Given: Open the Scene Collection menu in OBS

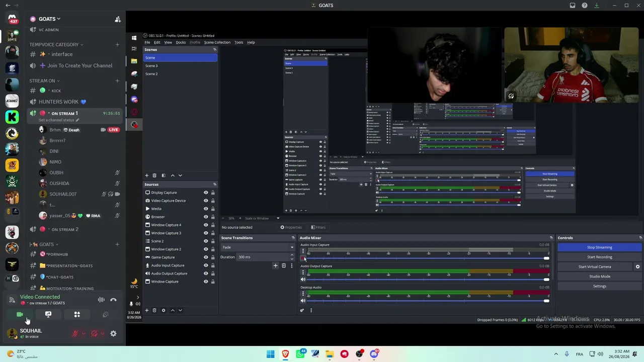Looking at the screenshot, I should coord(217,42).
